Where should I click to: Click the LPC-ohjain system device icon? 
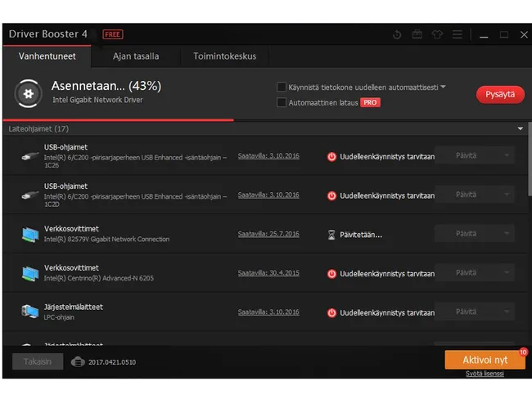pyautogui.click(x=29, y=312)
